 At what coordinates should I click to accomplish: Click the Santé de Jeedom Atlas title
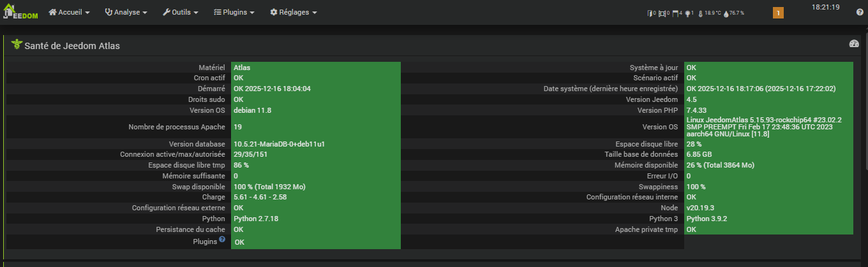(x=71, y=46)
